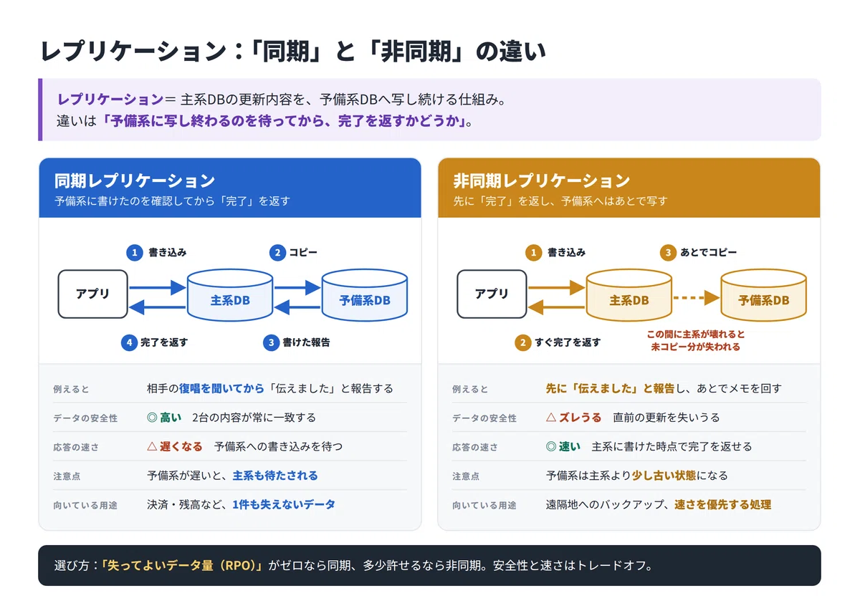This screenshot has height=616, width=860.
Task: Select the orange text "速さを優先する処理"
Action: [723, 504]
